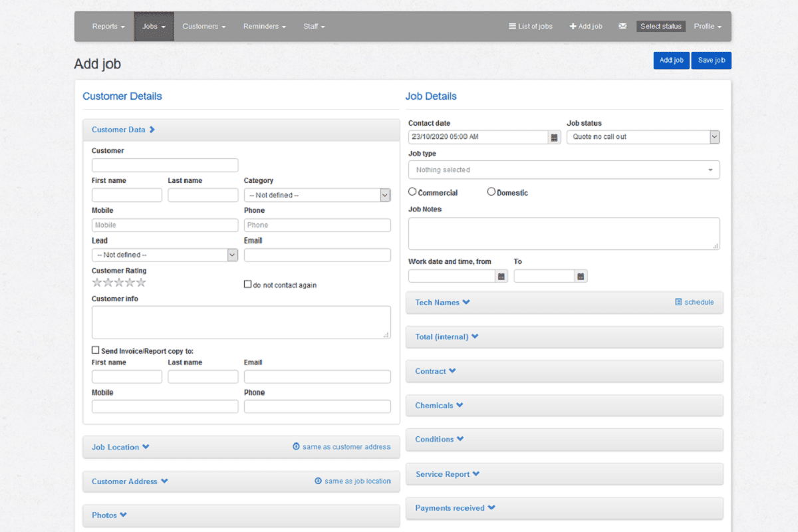Click the To date input field
Viewport: 798px width, 532px height.
[x=544, y=276]
